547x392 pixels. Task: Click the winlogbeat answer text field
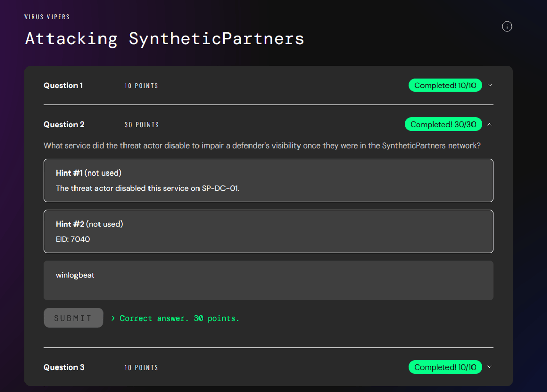pyautogui.click(x=268, y=280)
